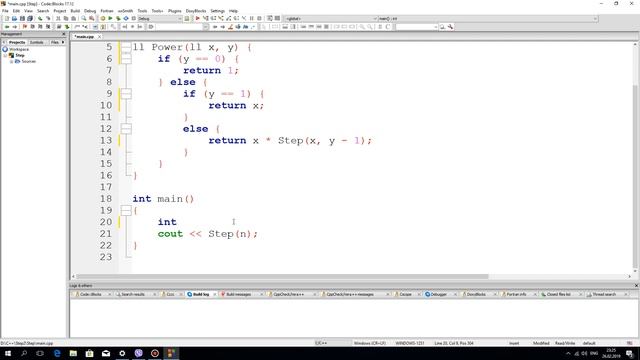Open the File menu
The height and width of the screenshot is (360, 640).
tap(5, 11)
